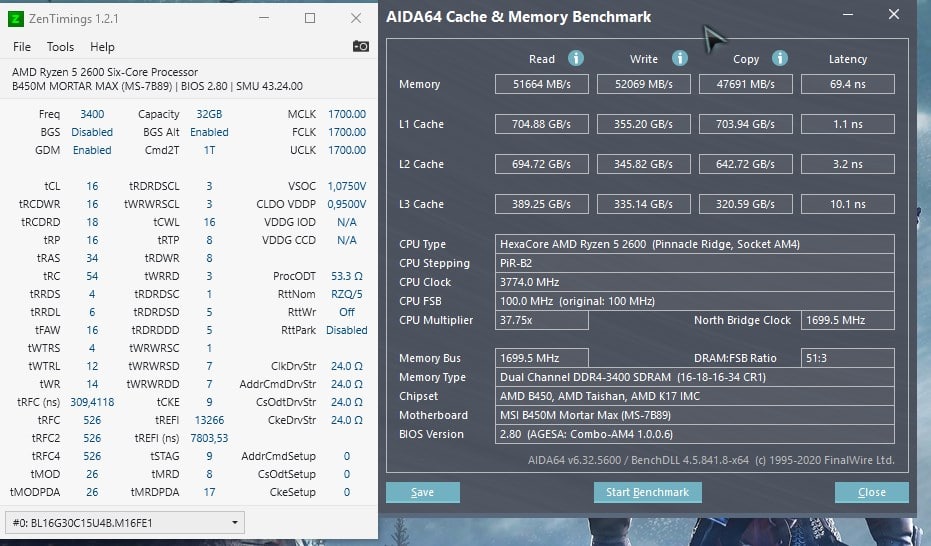Click the Close button at bottom right
Viewport: 931px width, 546px height.
(871, 492)
